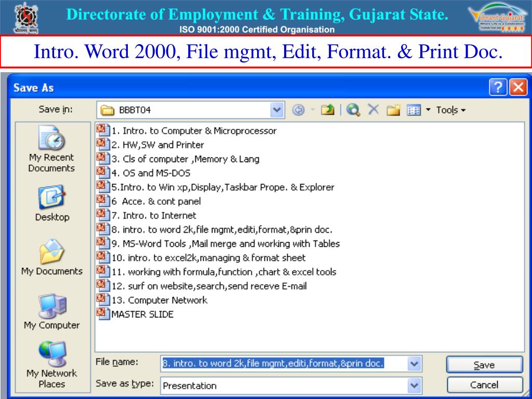Select file icon for 'MASTER SLIDE'

[103, 314]
